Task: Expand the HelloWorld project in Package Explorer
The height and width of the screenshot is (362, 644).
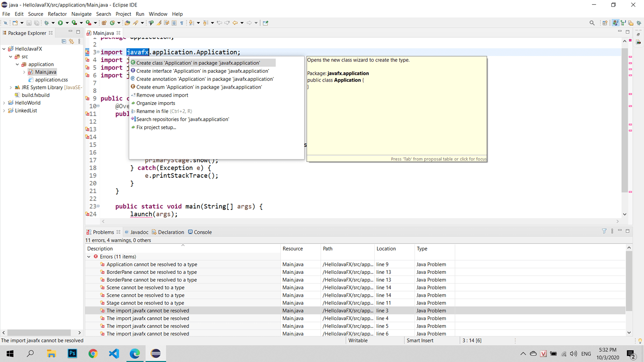Action: pos(5,103)
